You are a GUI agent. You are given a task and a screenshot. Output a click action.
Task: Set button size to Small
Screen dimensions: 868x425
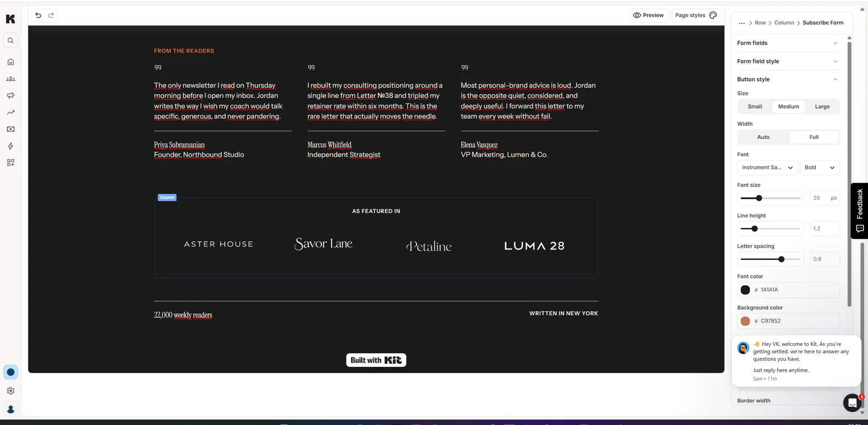(x=755, y=107)
